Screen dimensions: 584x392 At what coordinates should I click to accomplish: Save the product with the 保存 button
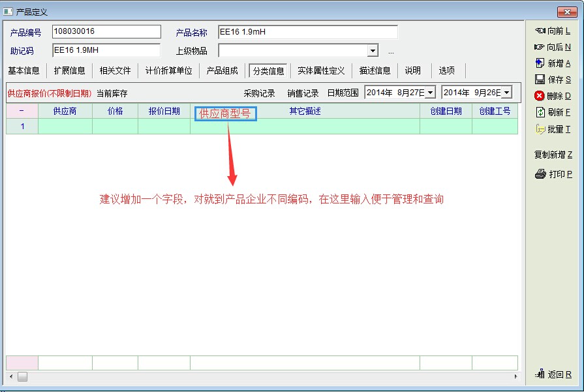point(552,80)
